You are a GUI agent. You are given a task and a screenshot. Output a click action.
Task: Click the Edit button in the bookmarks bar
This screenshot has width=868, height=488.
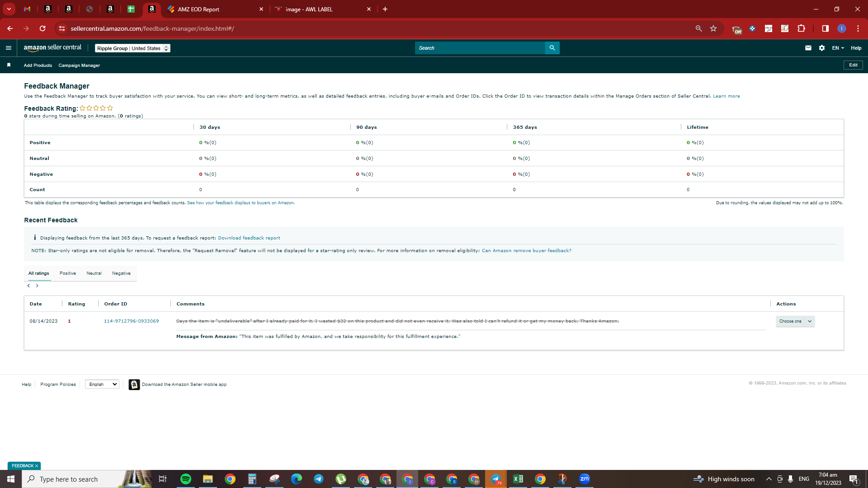[x=853, y=65]
